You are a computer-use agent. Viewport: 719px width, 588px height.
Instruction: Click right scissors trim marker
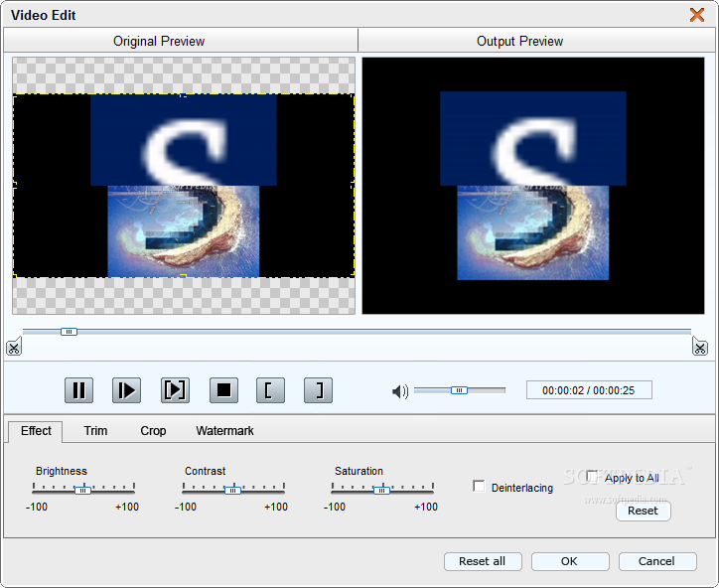700,347
